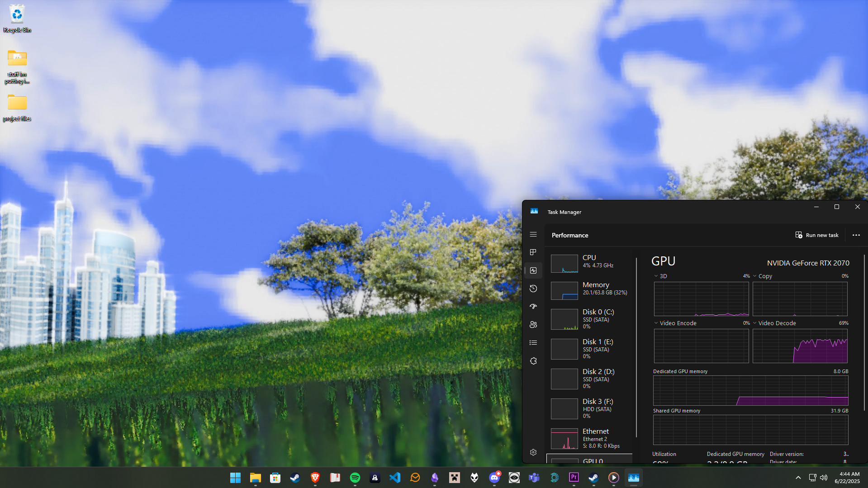Image resolution: width=868 pixels, height=488 pixels.
Task: Select the 'stuff im putting i...' desktop folder
Action: click(17, 67)
